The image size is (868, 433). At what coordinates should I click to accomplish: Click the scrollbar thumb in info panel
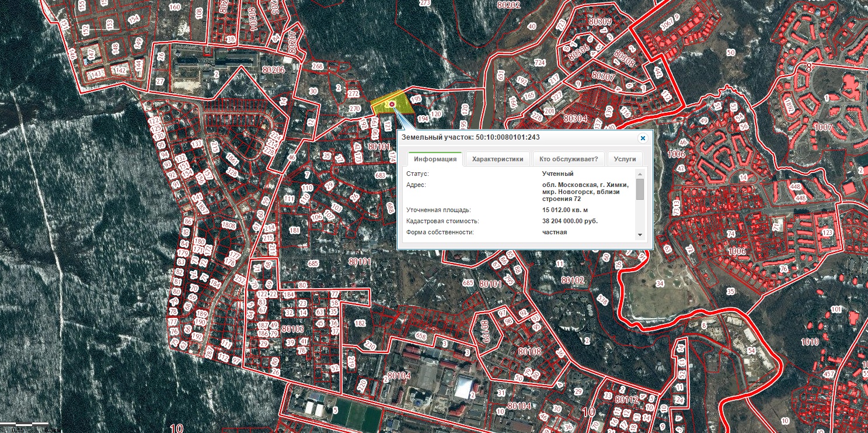pos(640,189)
